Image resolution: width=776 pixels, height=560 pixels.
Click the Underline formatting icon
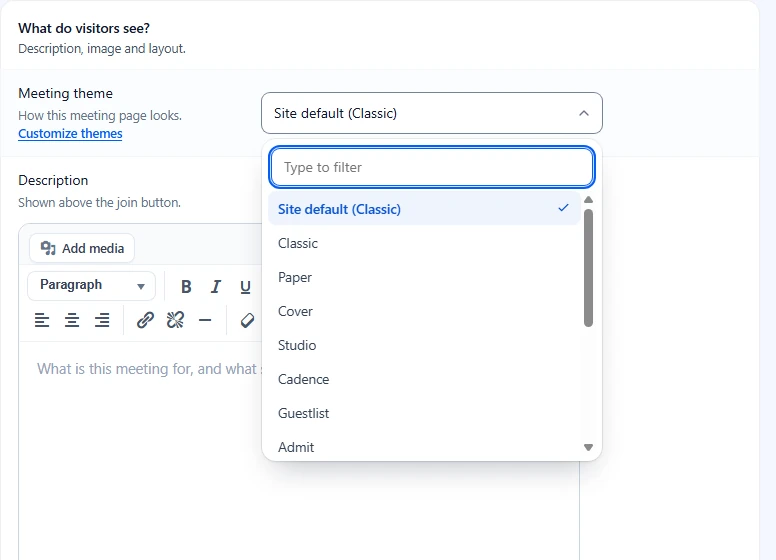click(x=245, y=286)
